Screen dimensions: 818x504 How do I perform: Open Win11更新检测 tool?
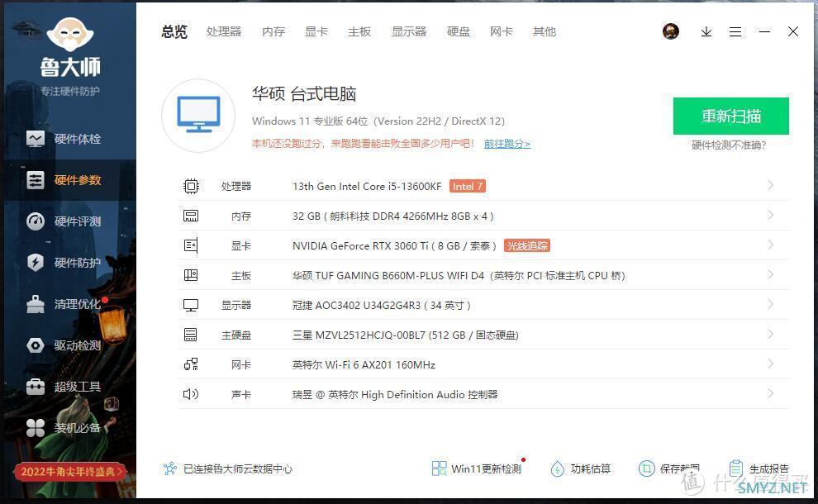(x=477, y=468)
